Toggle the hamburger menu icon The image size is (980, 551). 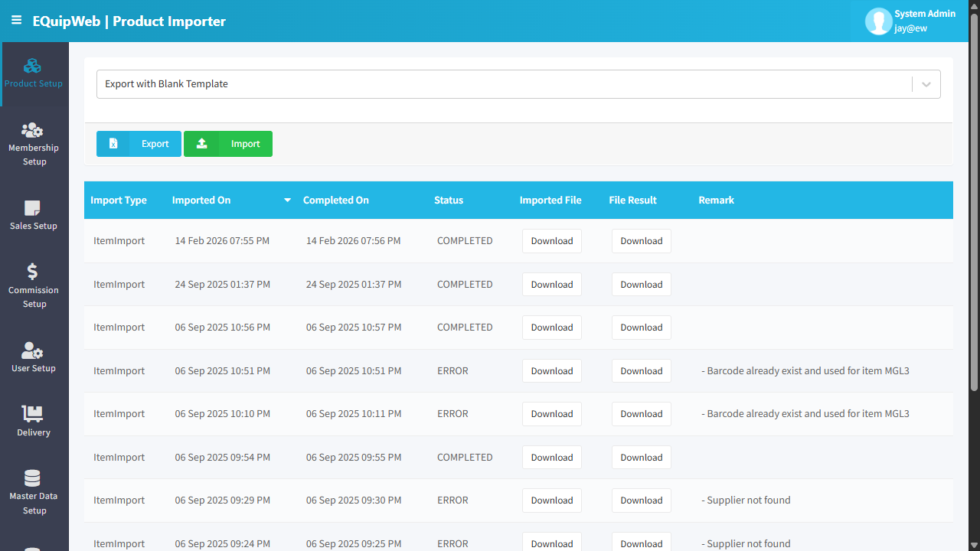pyautogui.click(x=16, y=21)
